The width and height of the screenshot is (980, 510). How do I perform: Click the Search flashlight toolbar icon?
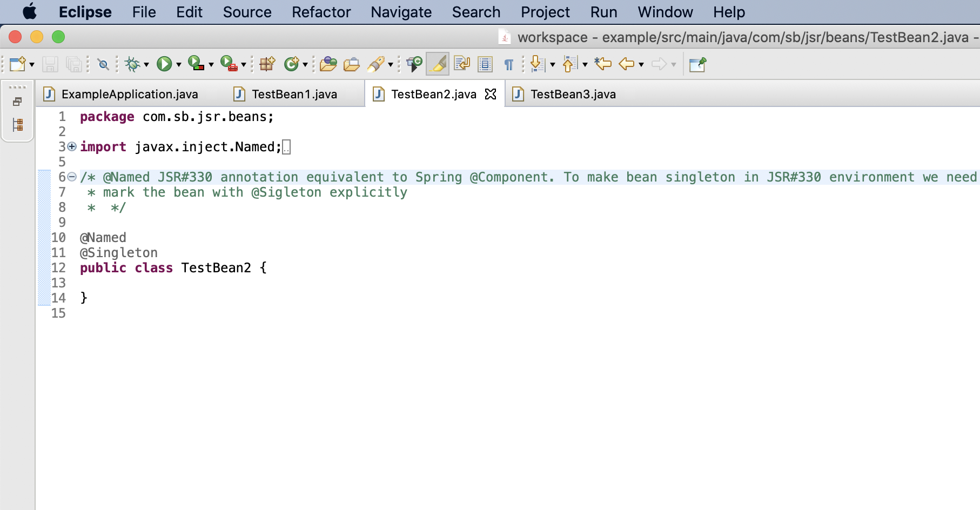(376, 64)
